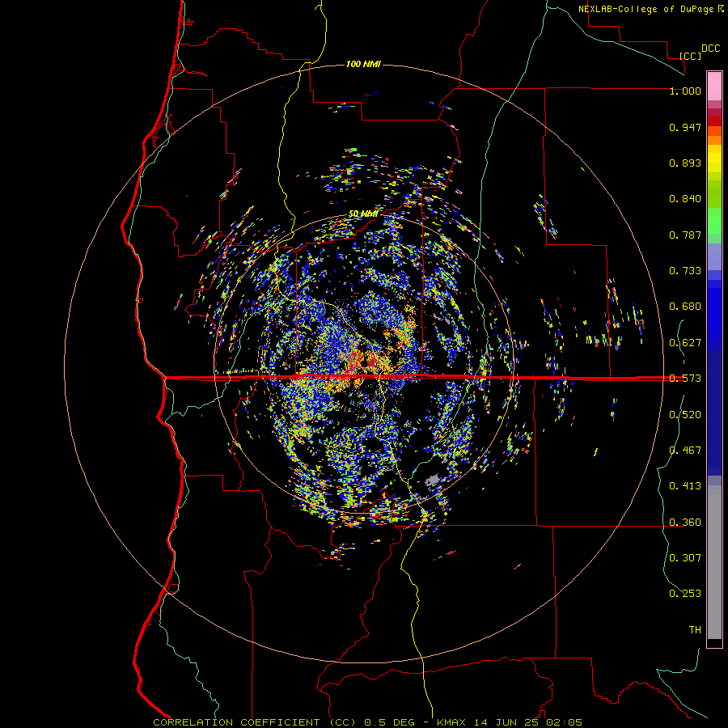Select the DCC product label

pyautogui.click(x=710, y=49)
